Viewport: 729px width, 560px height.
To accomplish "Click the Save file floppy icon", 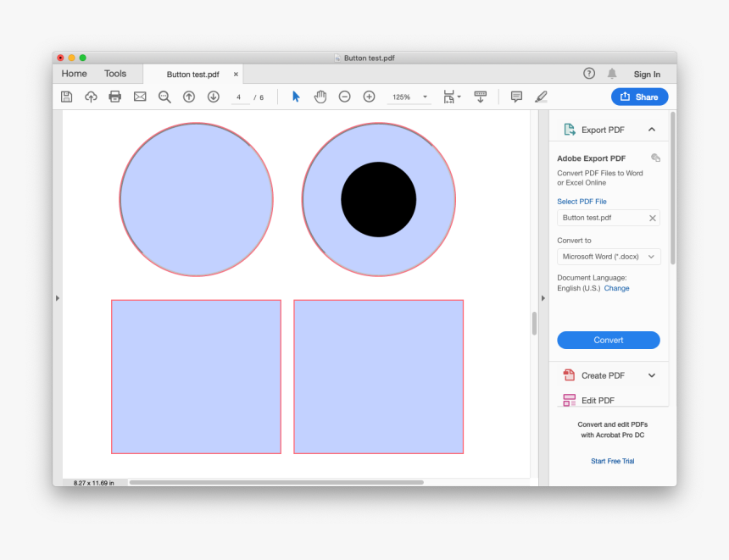I will point(66,97).
